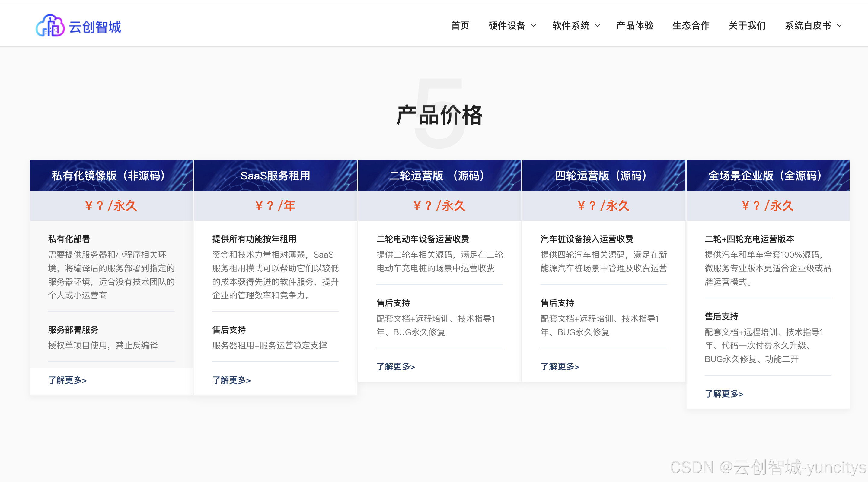Expand the 软件系统 dropdown chevron

597,26
